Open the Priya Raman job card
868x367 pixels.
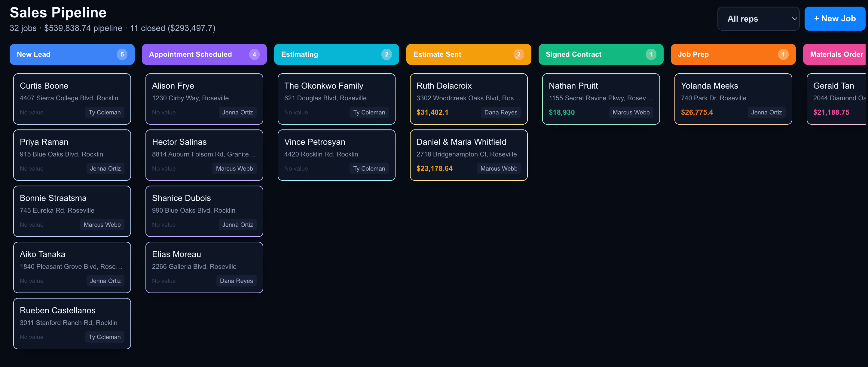tap(72, 155)
